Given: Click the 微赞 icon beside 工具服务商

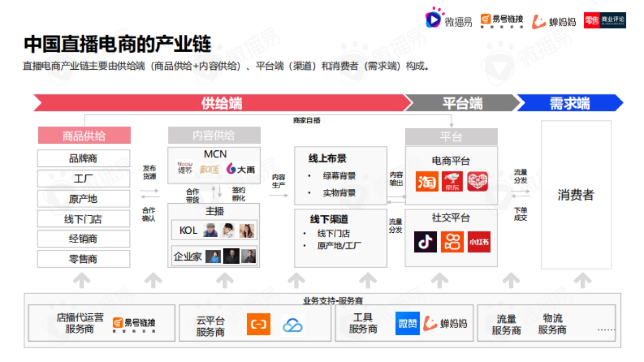Looking at the screenshot, I should tap(407, 324).
